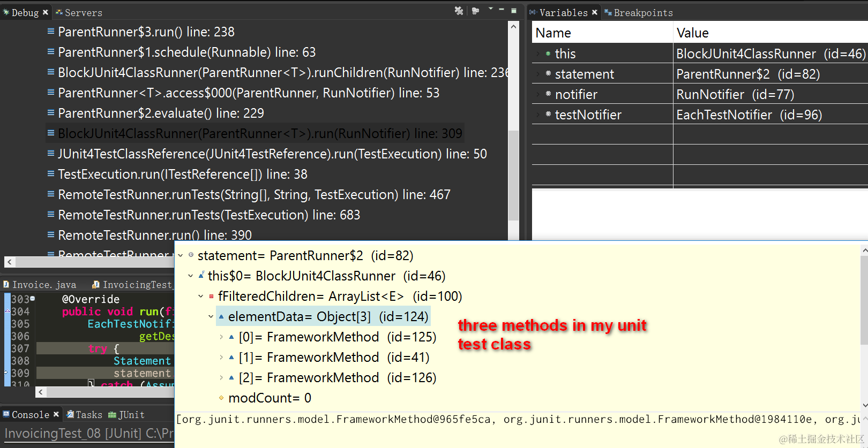Select value RunNotifier (id=77) cell
This screenshot has width=868, height=448.
770,94
